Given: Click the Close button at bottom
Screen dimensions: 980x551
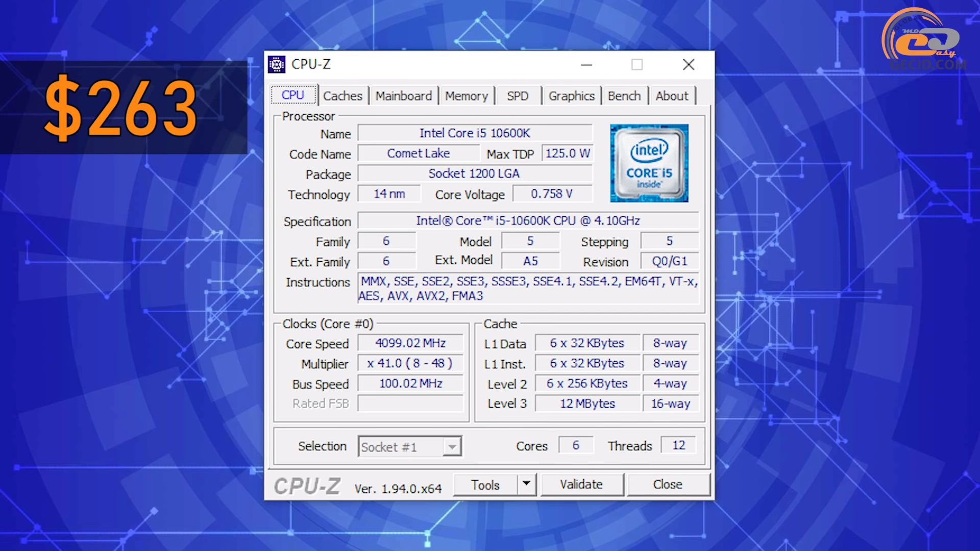Looking at the screenshot, I should pos(668,484).
